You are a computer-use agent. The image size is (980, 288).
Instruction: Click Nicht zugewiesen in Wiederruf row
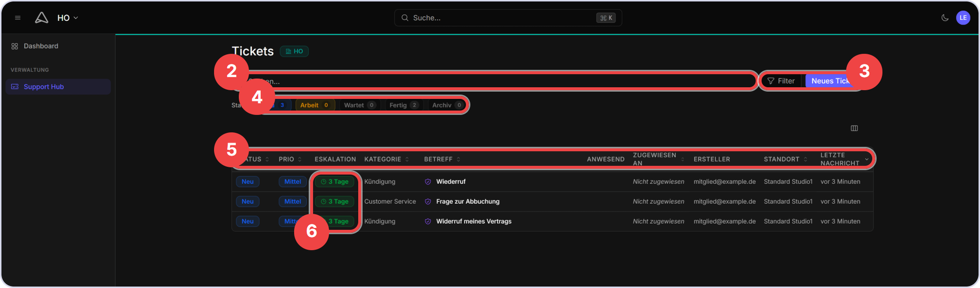click(658, 182)
